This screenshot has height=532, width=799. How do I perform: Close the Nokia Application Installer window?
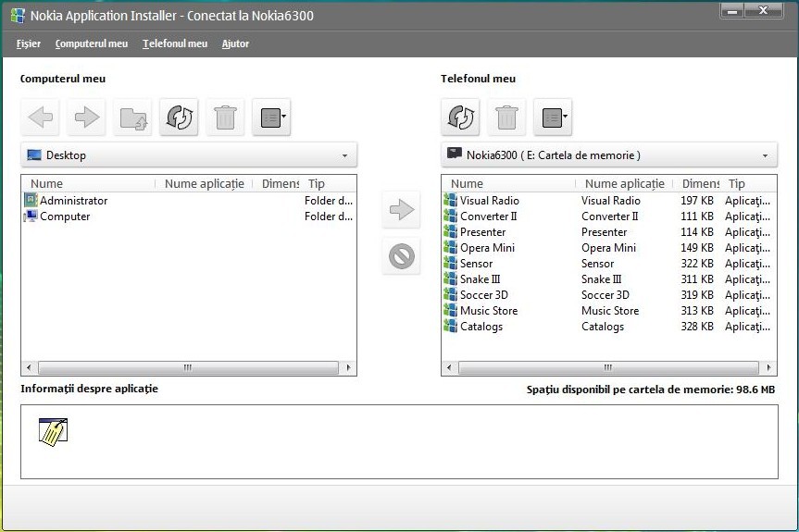[763, 11]
